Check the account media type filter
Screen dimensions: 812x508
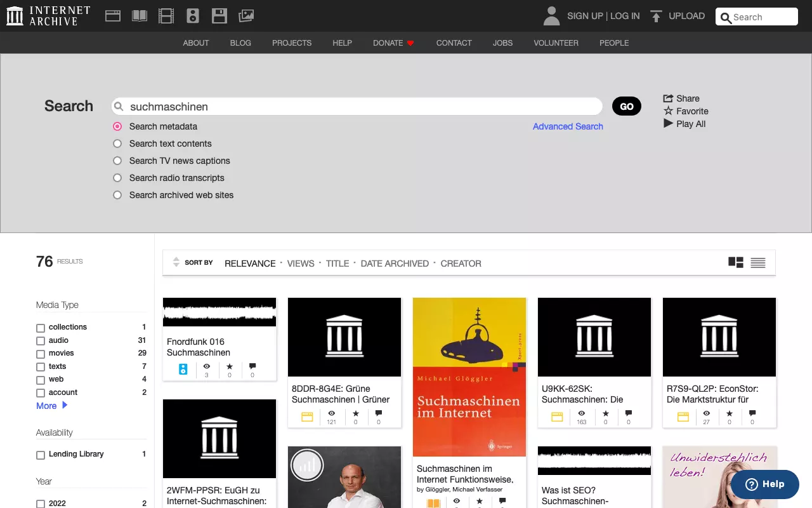point(41,393)
